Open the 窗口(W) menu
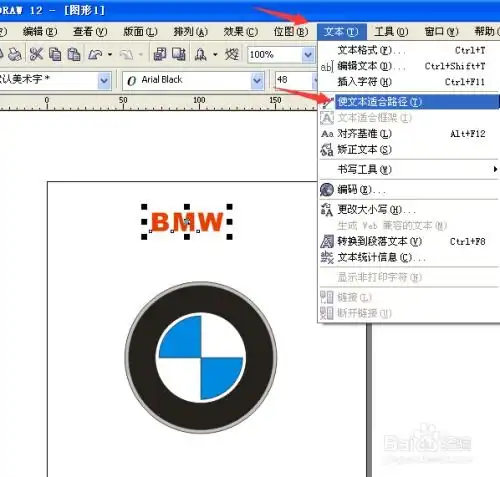 (x=441, y=32)
